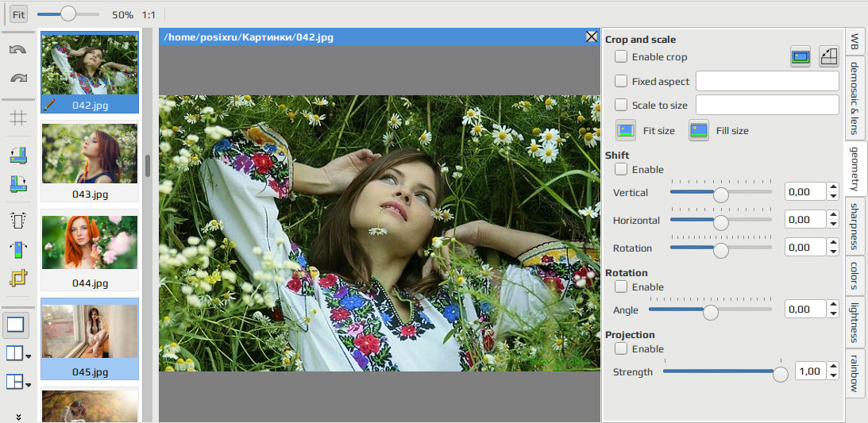Click the Undo arrow icon
868x423 pixels.
coord(18,50)
